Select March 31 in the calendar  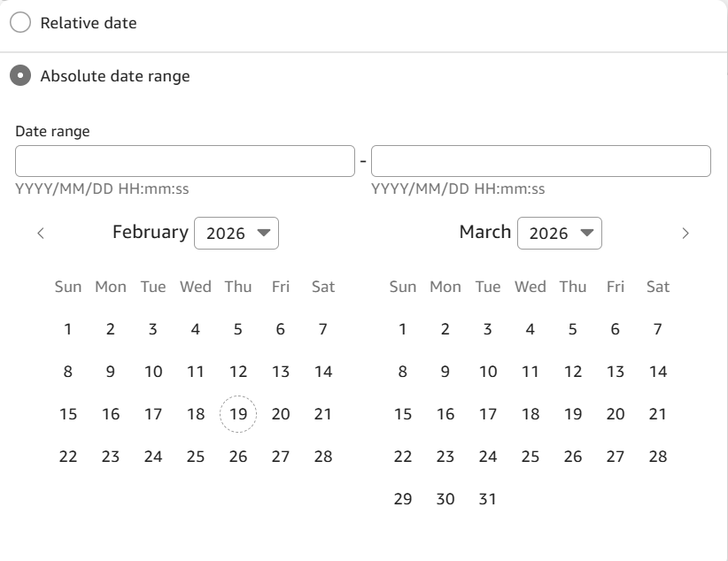pyautogui.click(x=488, y=499)
